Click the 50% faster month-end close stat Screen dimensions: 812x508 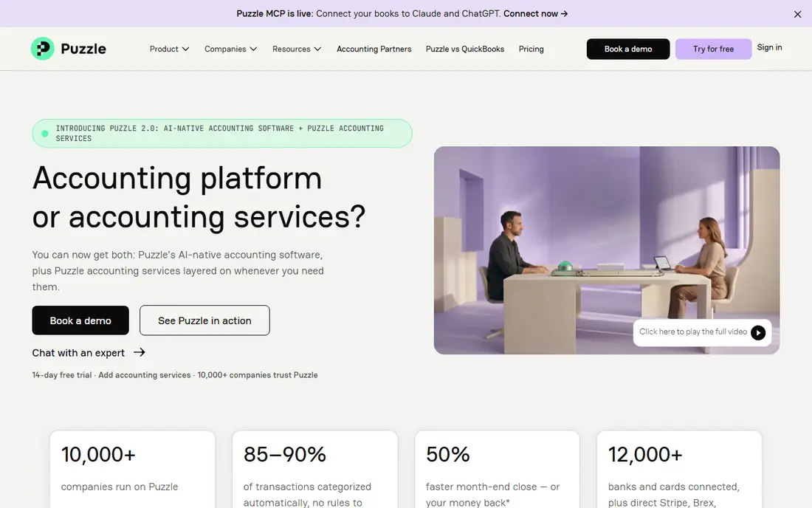[497, 469]
